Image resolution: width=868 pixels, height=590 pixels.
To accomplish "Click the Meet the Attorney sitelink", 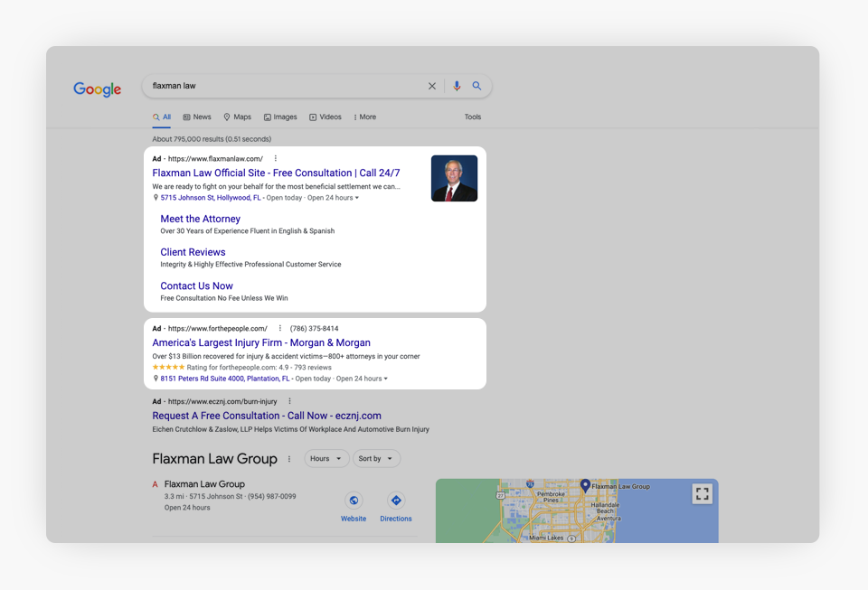I will pyautogui.click(x=200, y=219).
